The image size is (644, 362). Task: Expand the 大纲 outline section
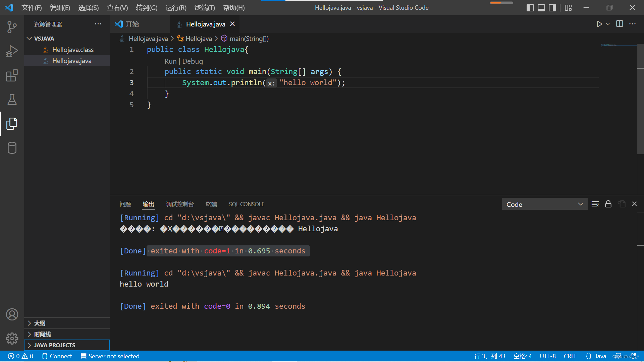pos(40,323)
